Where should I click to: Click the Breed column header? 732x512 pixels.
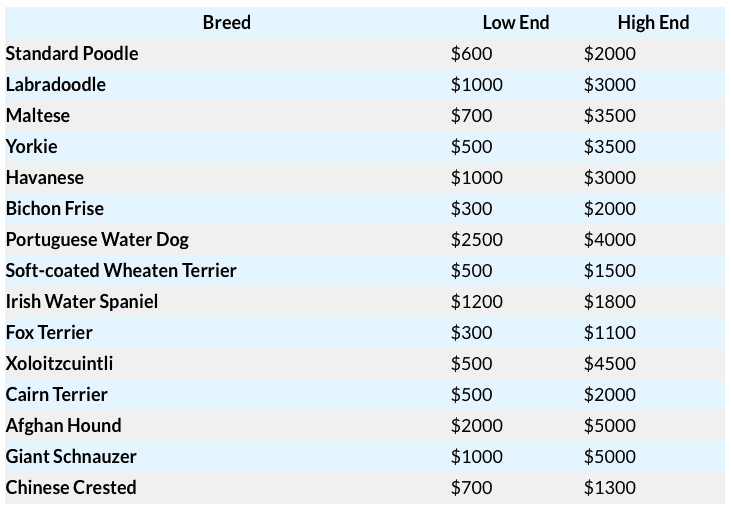click(226, 22)
